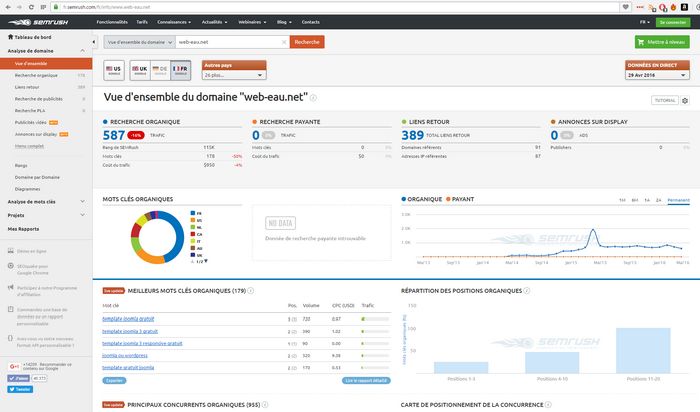Select the UK database flag
This screenshot has width=700, height=412.
pyautogui.click(x=140, y=70)
